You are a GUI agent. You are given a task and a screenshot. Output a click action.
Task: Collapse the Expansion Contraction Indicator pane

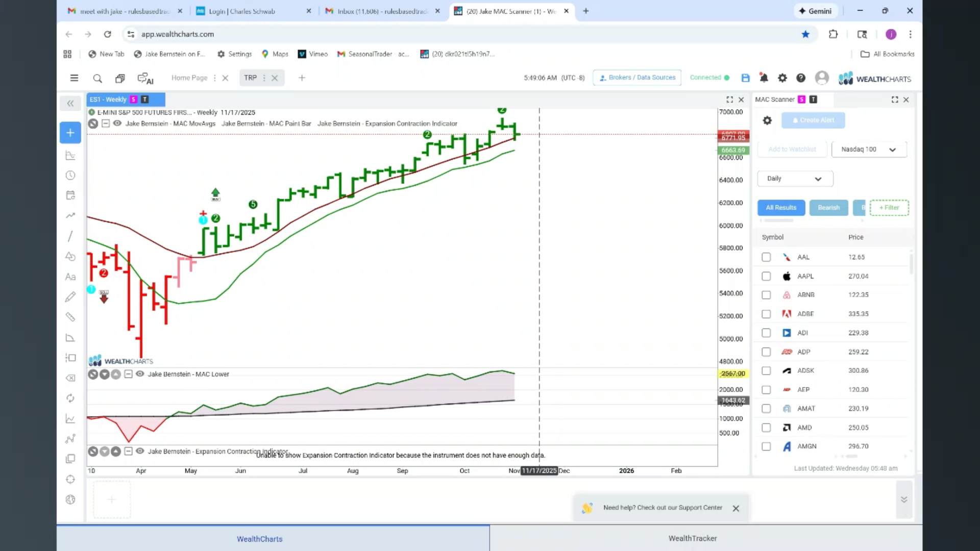tap(129, 451)
